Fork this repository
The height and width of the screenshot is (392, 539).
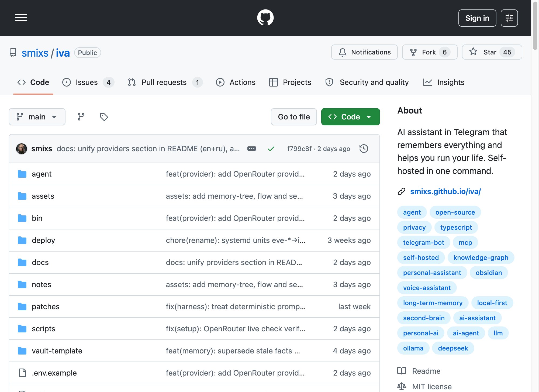click(x=430, y=52)
